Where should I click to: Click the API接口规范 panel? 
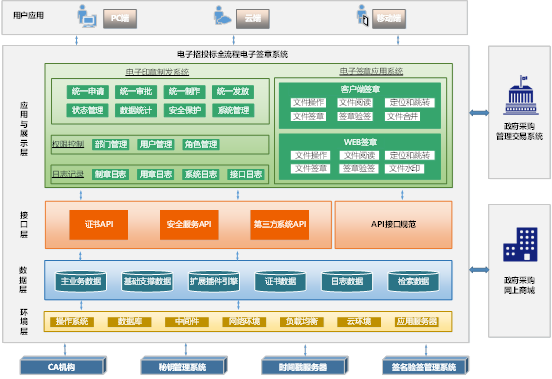coord(394,225)
